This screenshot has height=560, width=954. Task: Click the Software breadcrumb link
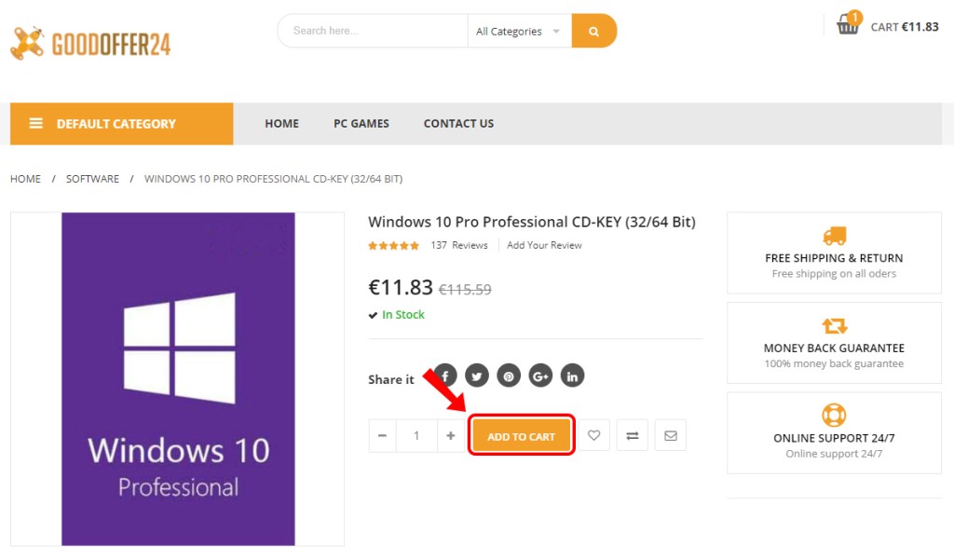tap(92, 179)
